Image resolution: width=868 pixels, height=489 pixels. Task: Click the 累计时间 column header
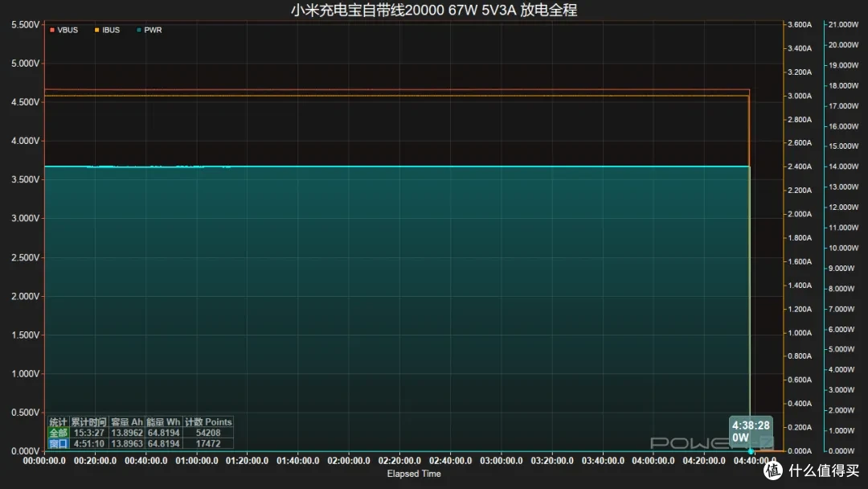pos(89,422)
